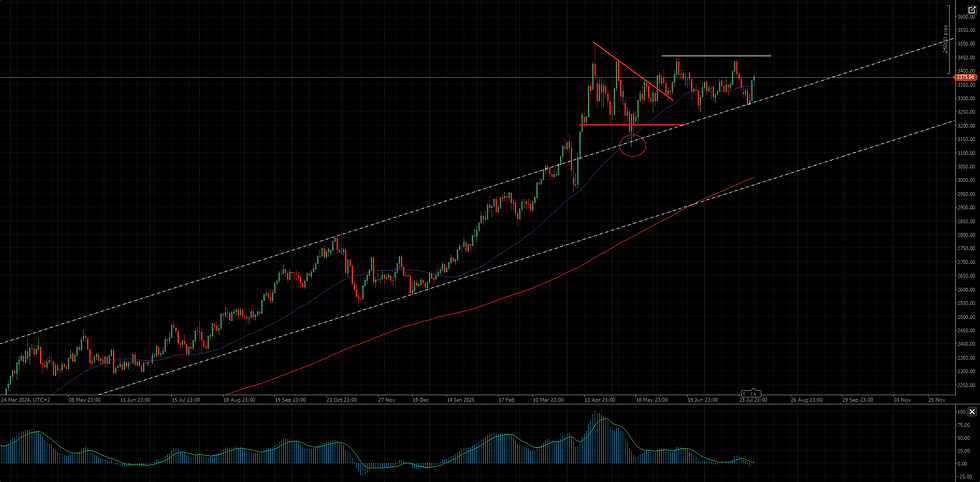Select the grey horizontal resistance line near 3450
The height and width of the screenshot is (482, 980).
pyautogui.click(x=716, y=56)
